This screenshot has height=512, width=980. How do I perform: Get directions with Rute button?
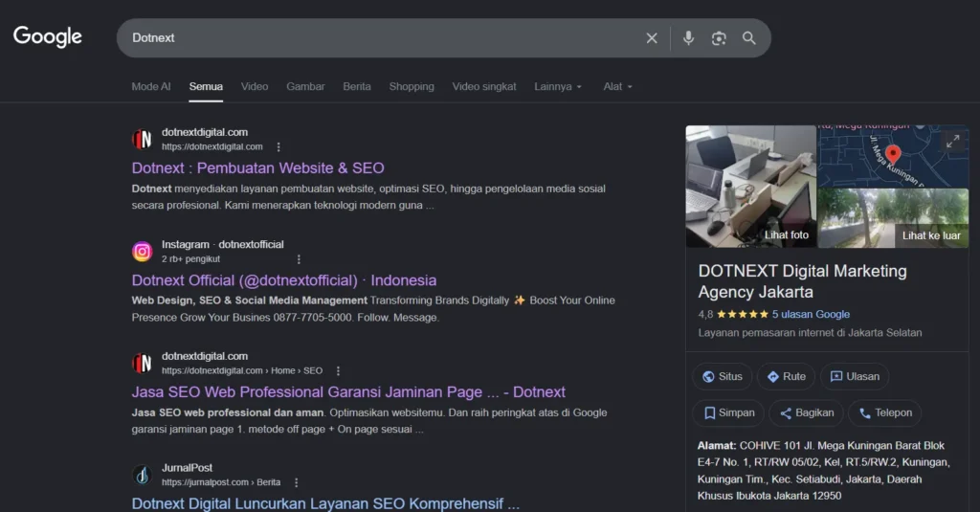click(787, 376)
